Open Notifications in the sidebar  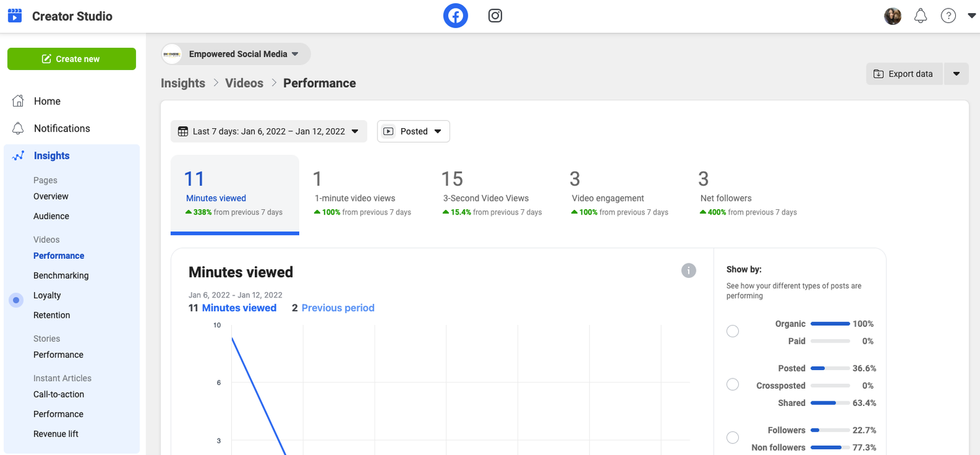62,128
